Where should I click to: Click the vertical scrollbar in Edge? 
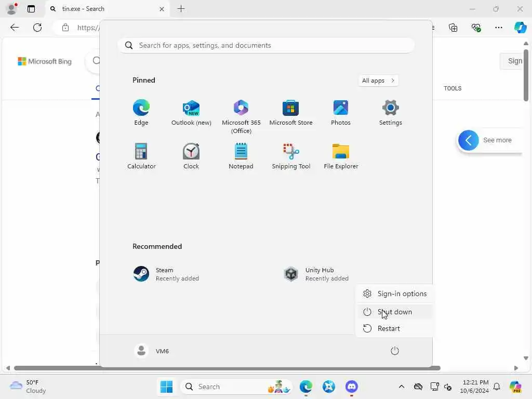(526, 75)
